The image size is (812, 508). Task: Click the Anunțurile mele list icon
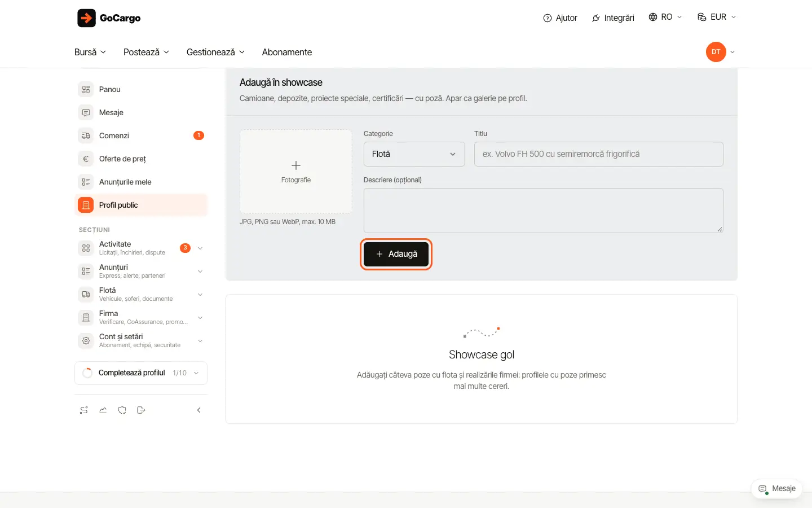pyautogui.click(x=86, y=182)
